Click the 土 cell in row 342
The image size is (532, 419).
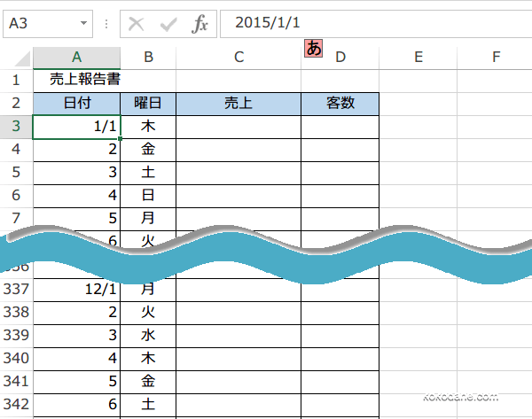coord(148,405)
